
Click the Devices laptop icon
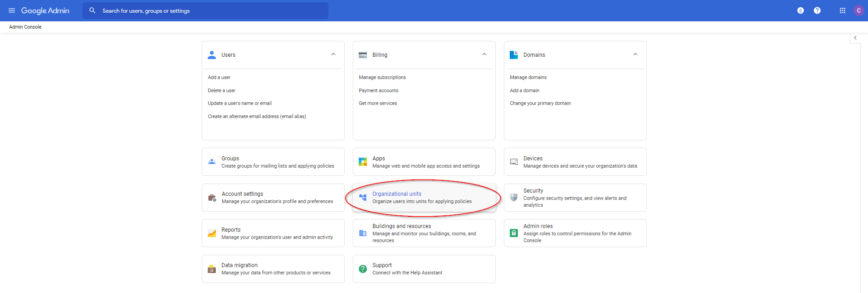coord(514,162)
